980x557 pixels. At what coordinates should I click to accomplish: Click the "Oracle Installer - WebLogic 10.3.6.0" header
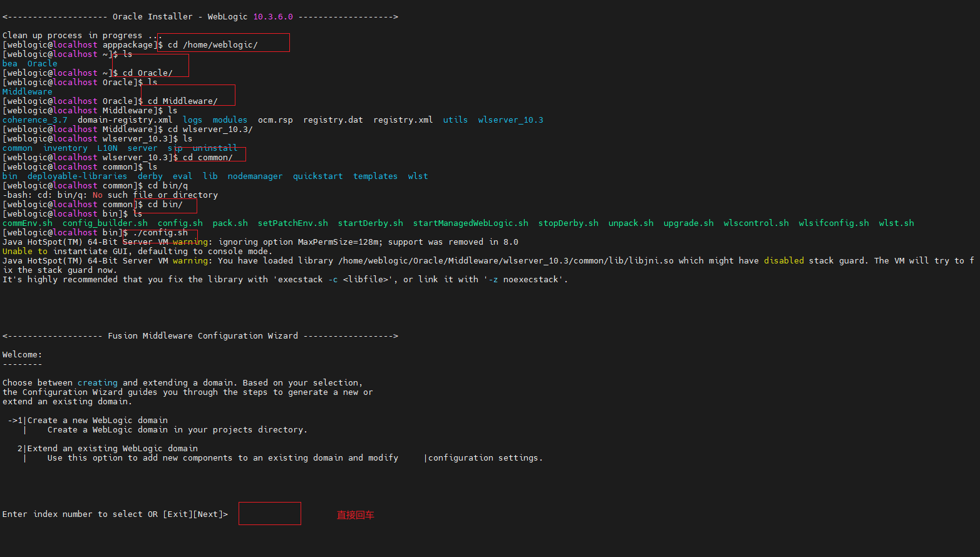[203, 17]
